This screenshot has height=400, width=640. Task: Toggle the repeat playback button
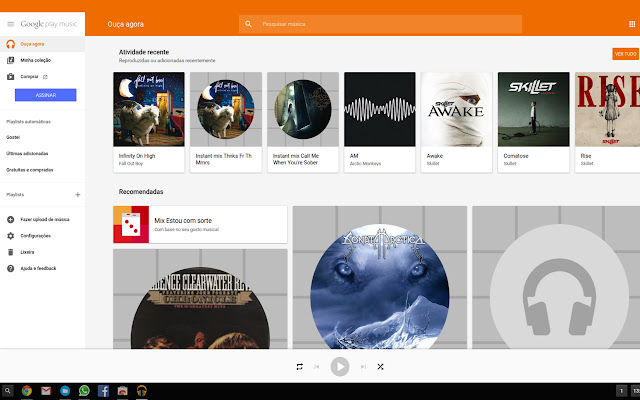(x=300, y=367)
